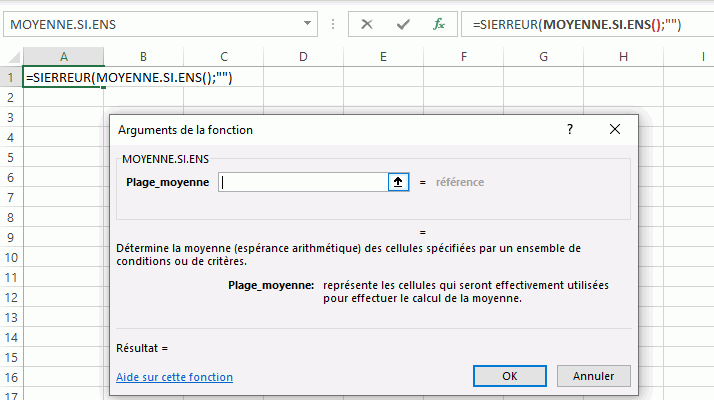Image resolution: width=714 pixels, height=400 pixels.
Task: Click the fx Insert Function icon
Action: click(x=438, y=24)
